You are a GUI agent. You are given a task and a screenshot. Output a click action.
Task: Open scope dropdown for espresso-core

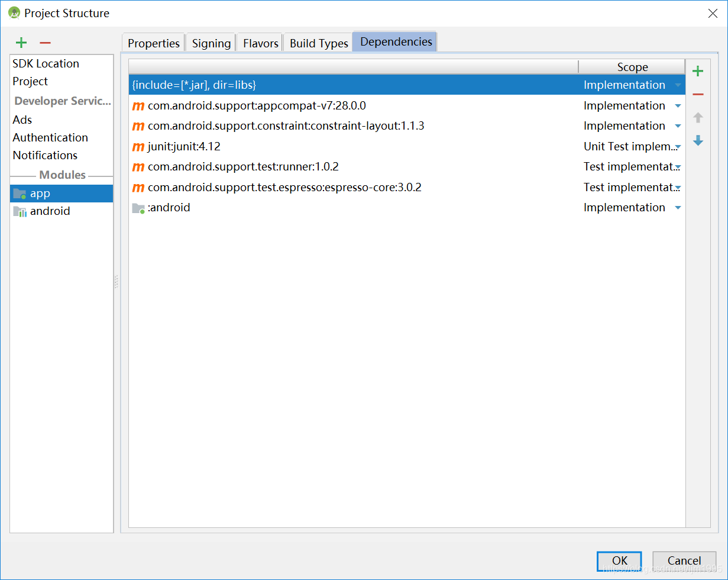pyautogui.click(x=678, y=188)
